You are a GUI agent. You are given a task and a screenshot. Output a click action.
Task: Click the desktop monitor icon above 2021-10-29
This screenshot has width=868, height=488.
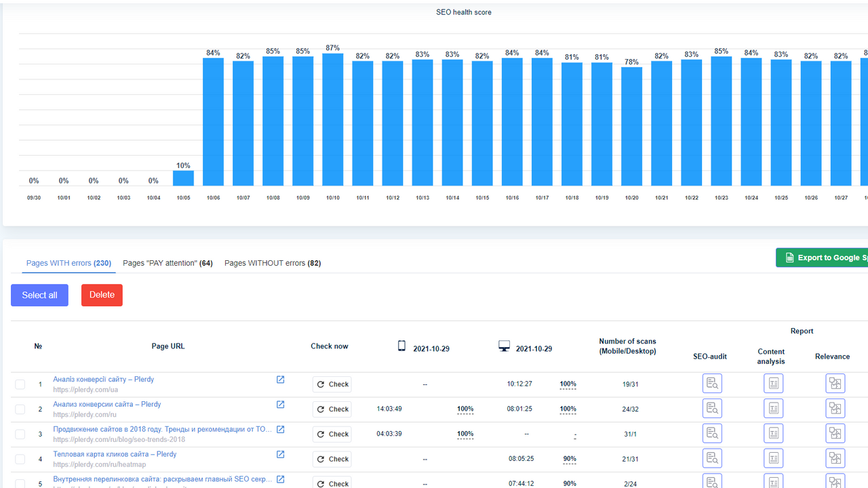(504, 346)
